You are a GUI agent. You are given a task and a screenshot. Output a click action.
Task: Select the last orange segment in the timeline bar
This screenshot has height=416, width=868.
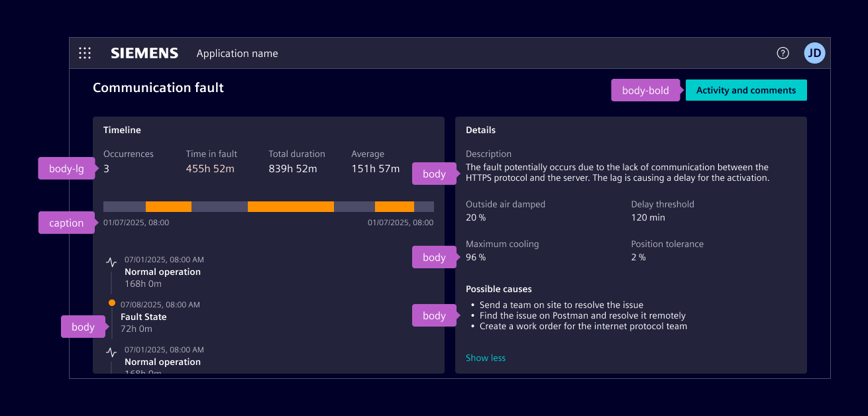[x=394, y=207]
